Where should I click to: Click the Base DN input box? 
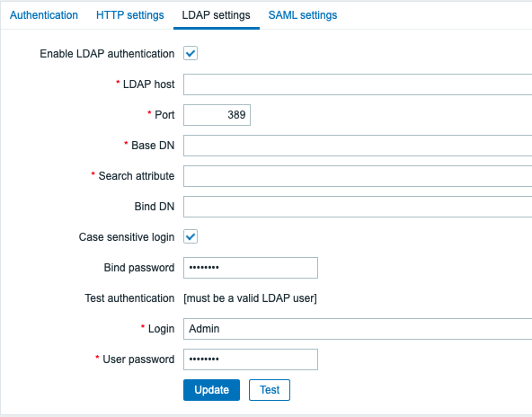(x=358, y=146)
